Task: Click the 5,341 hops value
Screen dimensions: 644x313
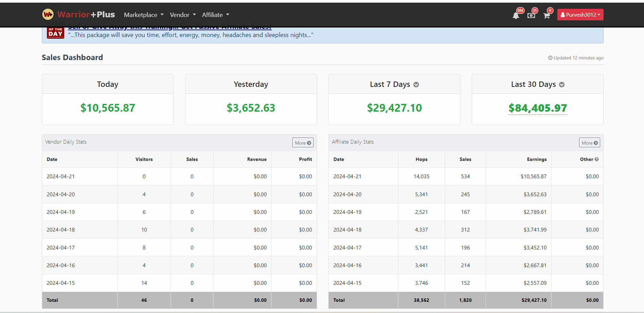Action: (x=421, y=194)
